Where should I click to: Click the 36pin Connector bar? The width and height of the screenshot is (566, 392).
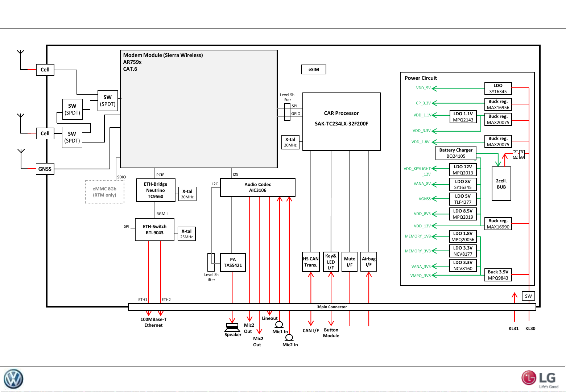332,307
